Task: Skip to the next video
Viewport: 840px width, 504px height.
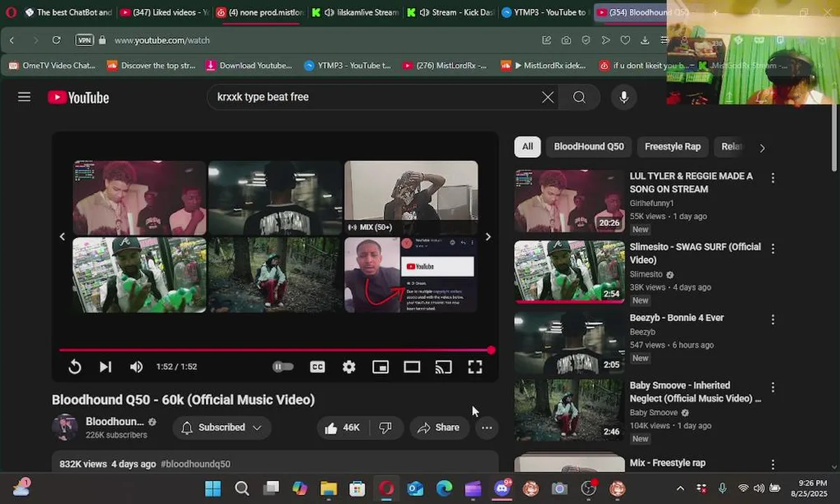Action: (105, 366)
